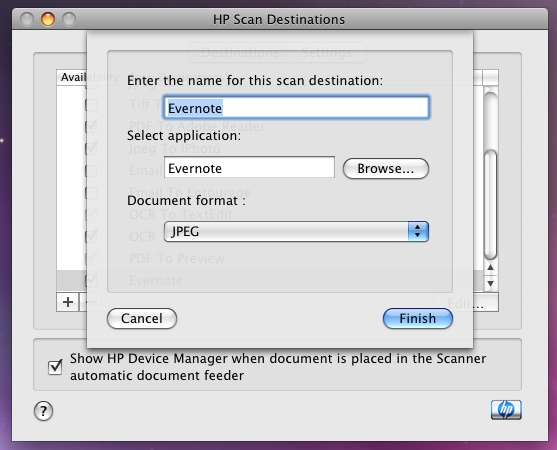Click the HP logo icon

[506, 410]
